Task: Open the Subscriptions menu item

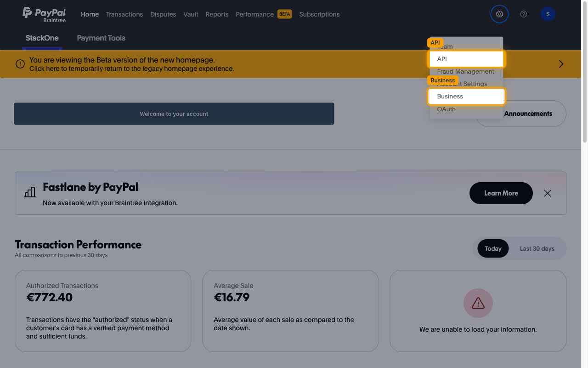Action: click(319, 14)
